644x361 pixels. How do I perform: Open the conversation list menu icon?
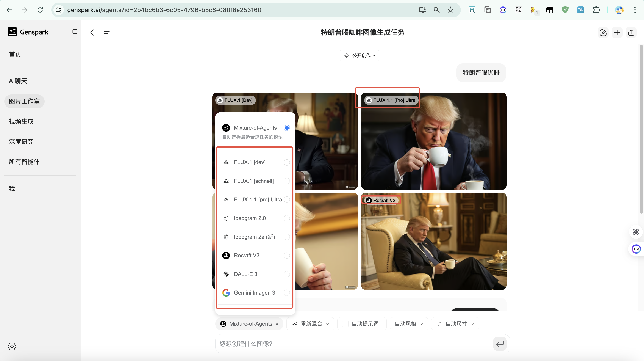click(106, 33)
